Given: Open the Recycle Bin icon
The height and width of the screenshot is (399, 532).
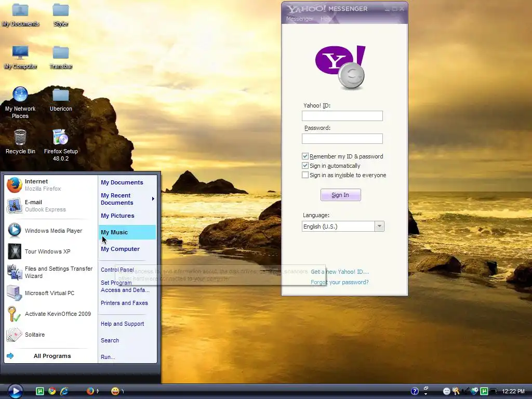Looking at the screenshot, I should [x=20, y=142].
